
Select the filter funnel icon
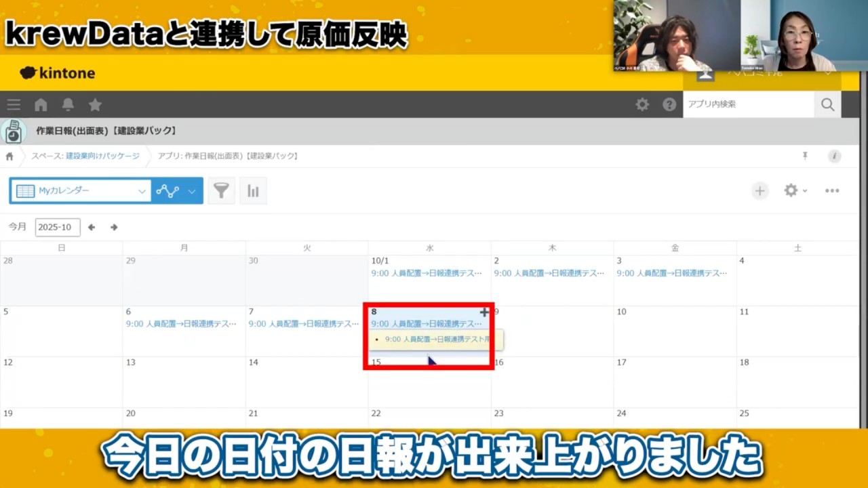point(221,190)
